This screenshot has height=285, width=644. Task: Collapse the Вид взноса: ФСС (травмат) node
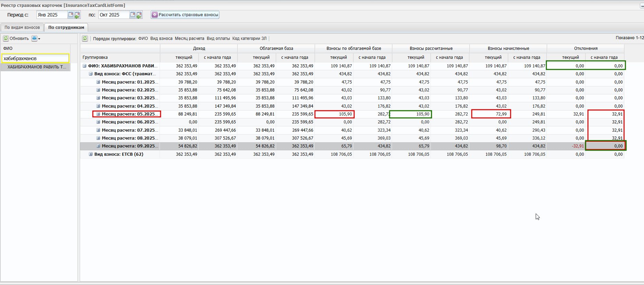pyautogui.click(x=91, y=74)
